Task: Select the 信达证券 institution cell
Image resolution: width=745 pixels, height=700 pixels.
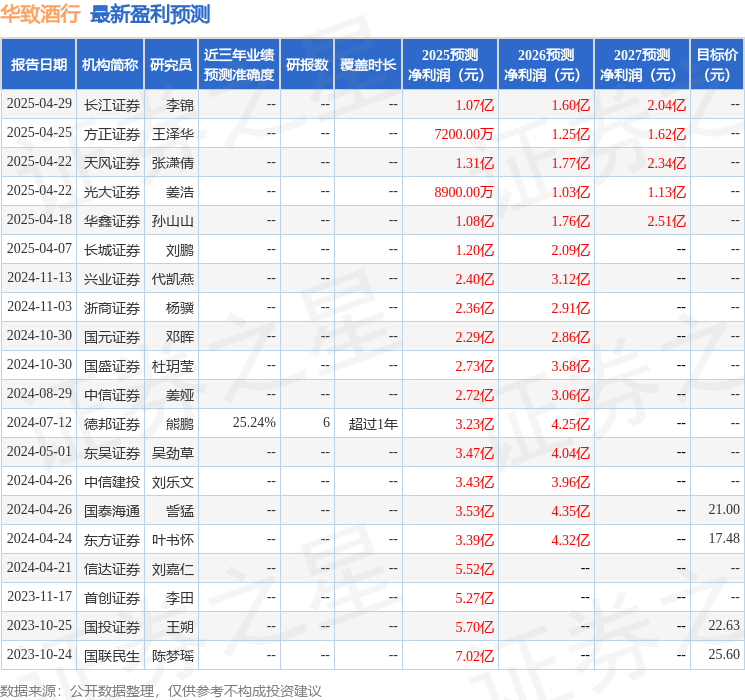Action: [x=112, y=569]
